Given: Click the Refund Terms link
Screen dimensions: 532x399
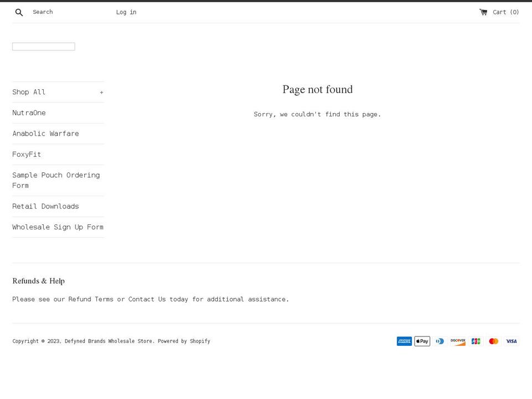Looking at the screenshot, I should 90,299.
